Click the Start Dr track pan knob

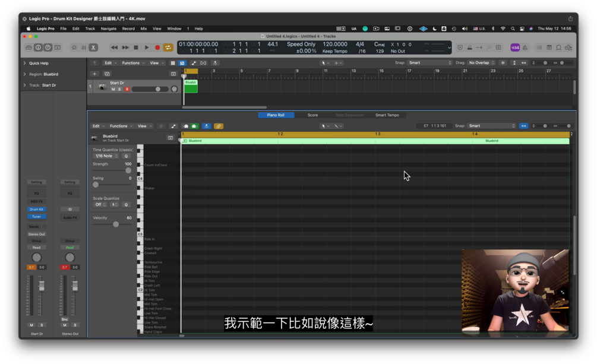click(x=175, y=89)
